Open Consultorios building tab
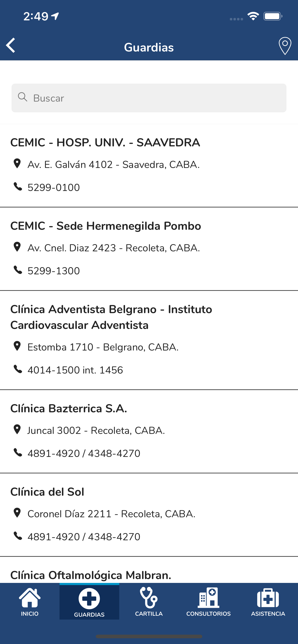 (208, 602)
